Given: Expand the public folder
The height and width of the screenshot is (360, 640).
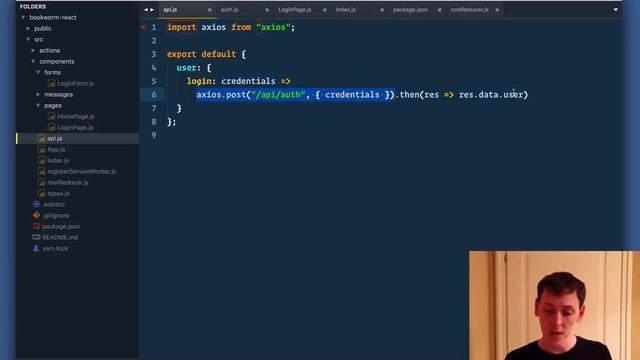Looking at the screenshot, I should pos(28,29).
